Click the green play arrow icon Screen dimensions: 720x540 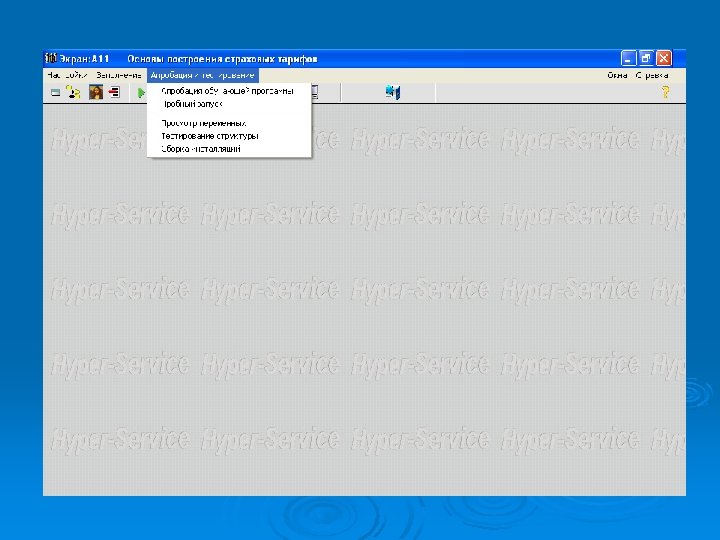tap(141, 93)
